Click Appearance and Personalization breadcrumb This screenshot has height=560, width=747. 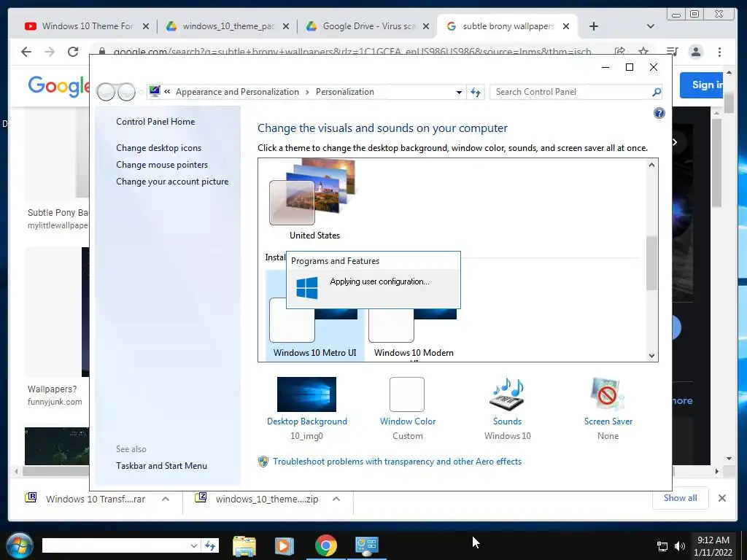[237, 92]
